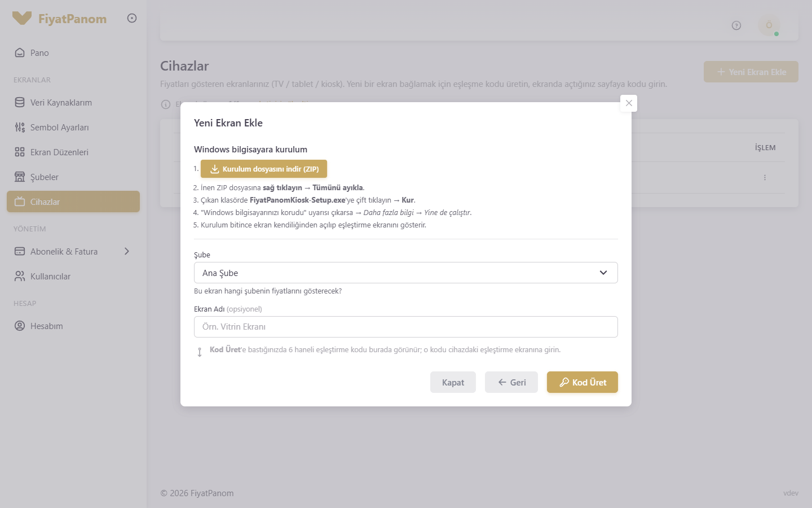Image resolution: width=812 pixels, height=508 pixels.
Task: Open the Şube dropdown Ana Şube
Action: tap(406, 273)
